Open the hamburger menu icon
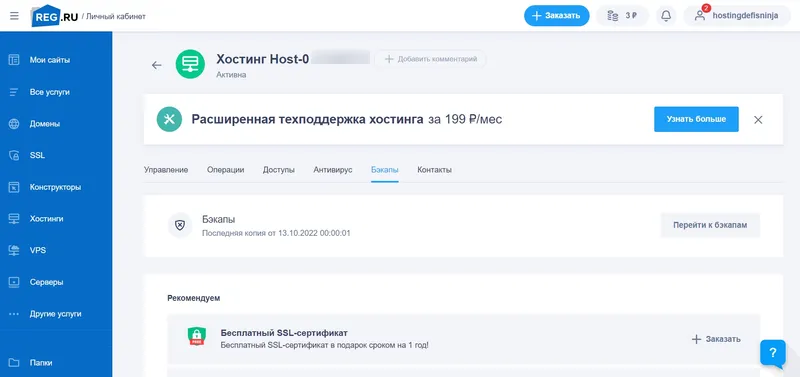Image resolution: width=800 pixels, height=377 pixels. tap(14, 16)
